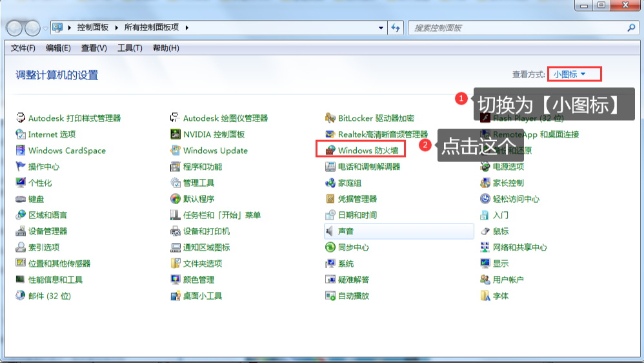Open the Windows 防火墙 icon
Viewport: 644px width, 363px height.
pyautogui.click(x=330, y=150)
